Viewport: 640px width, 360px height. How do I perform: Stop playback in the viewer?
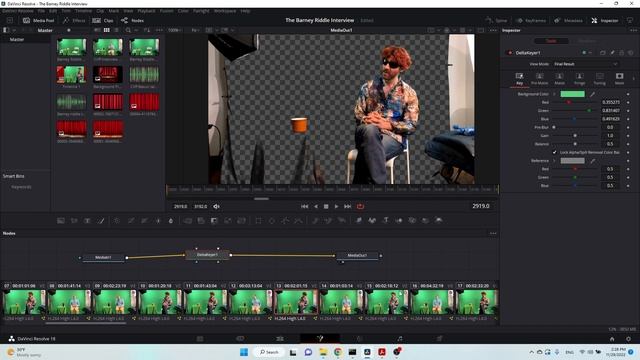click(x=326, y=207)
